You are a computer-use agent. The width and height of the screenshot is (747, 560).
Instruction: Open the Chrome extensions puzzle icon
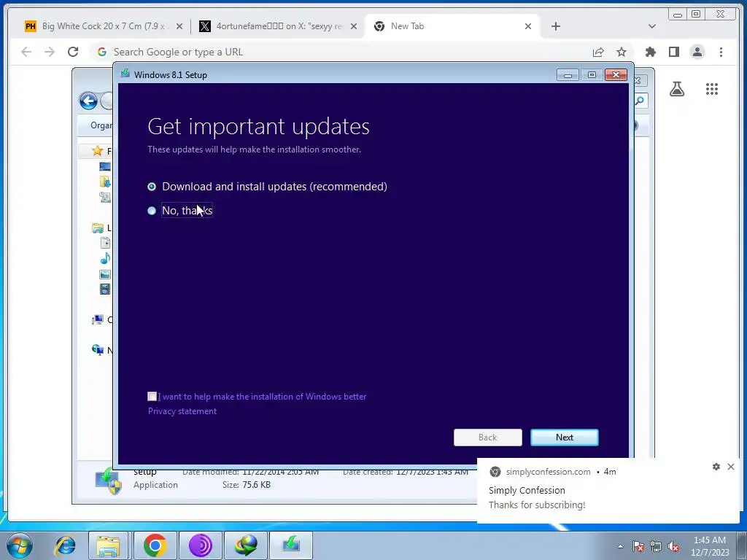pos(650,52)
